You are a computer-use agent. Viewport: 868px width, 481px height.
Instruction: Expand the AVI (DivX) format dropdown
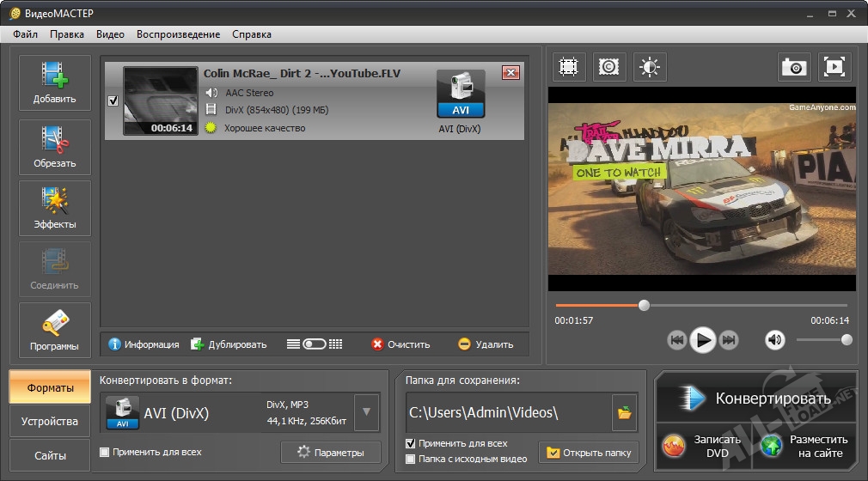click(366, 412)
